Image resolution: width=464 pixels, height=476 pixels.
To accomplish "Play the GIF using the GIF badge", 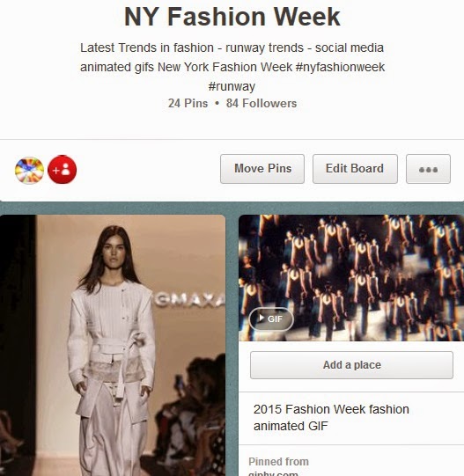I will coord(271,319).
